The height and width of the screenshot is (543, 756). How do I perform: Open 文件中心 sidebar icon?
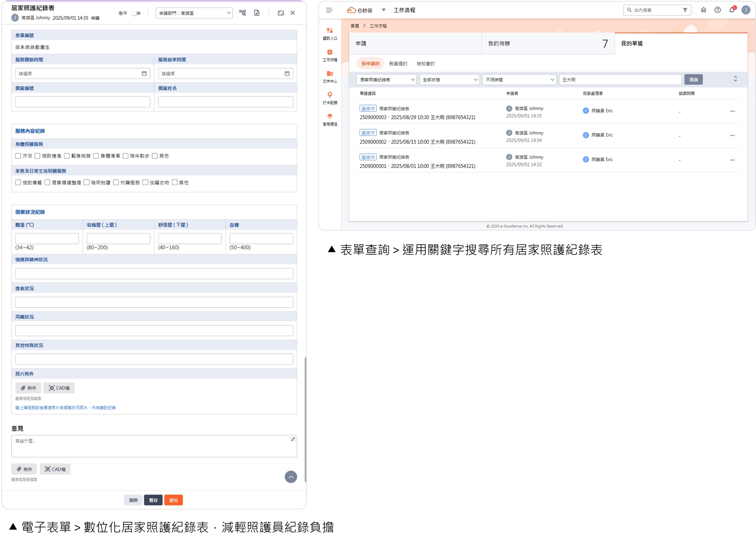click(x=330, y=77)
